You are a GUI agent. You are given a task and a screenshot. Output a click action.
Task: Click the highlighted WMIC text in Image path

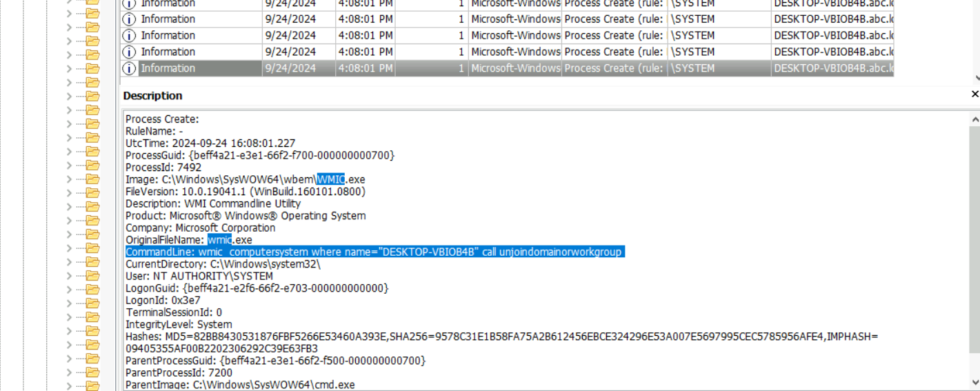(331, 180)
